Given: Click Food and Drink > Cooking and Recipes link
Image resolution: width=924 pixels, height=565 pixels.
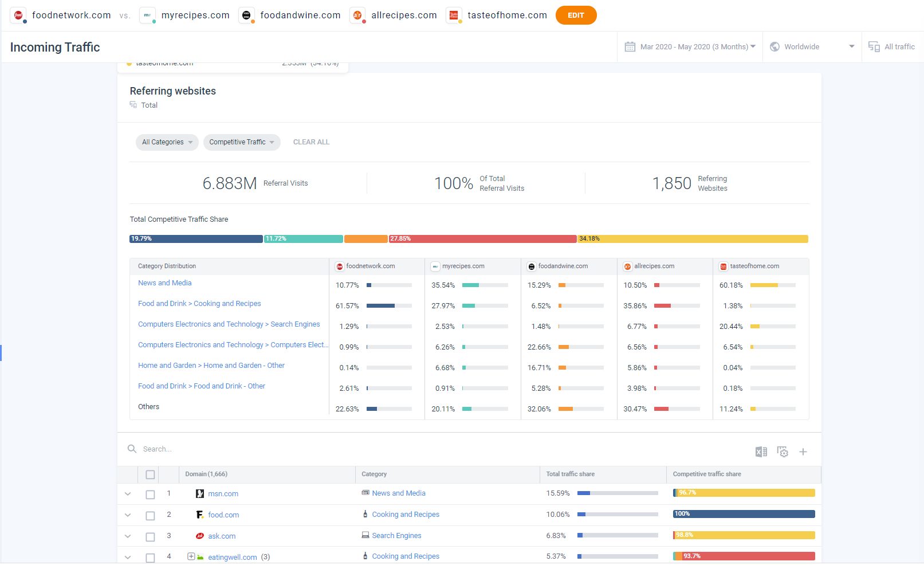Looking at the screenshot, I should click(199, 304).
